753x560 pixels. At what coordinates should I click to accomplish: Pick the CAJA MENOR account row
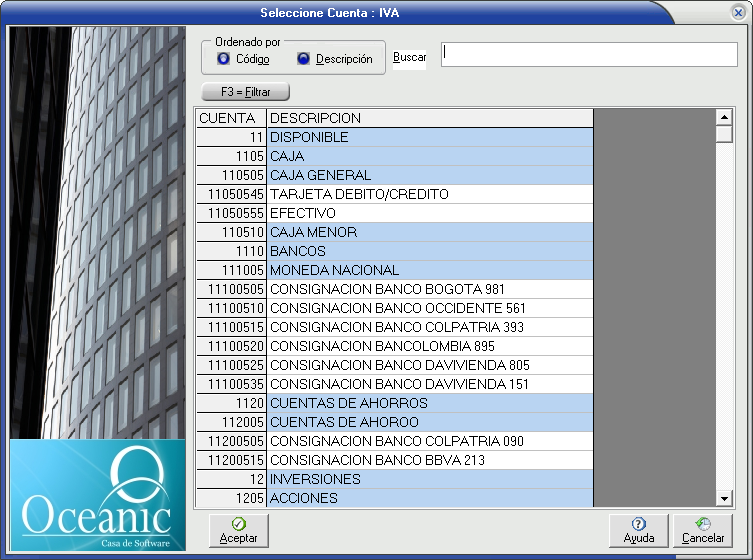click(x=430, y=232)
